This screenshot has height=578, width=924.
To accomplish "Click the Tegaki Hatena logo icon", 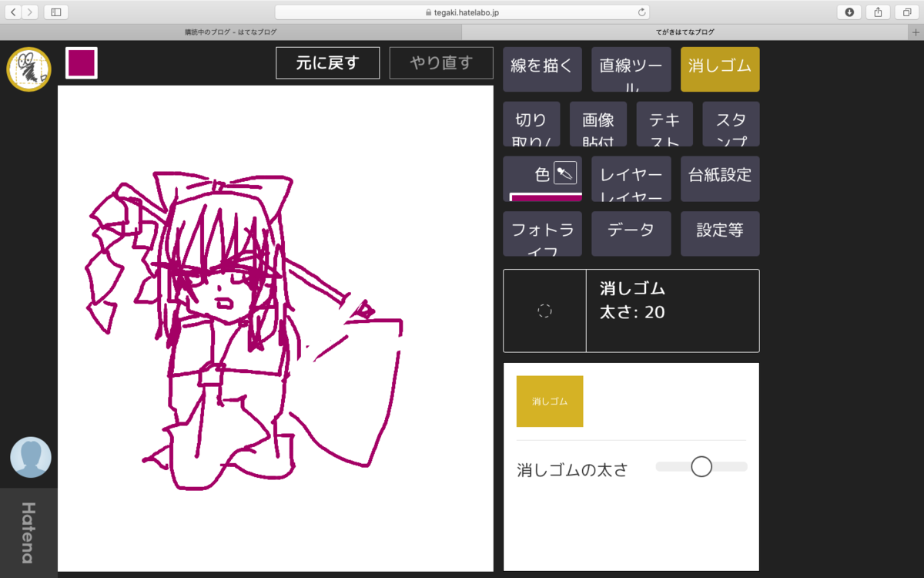I will point(28,69).
